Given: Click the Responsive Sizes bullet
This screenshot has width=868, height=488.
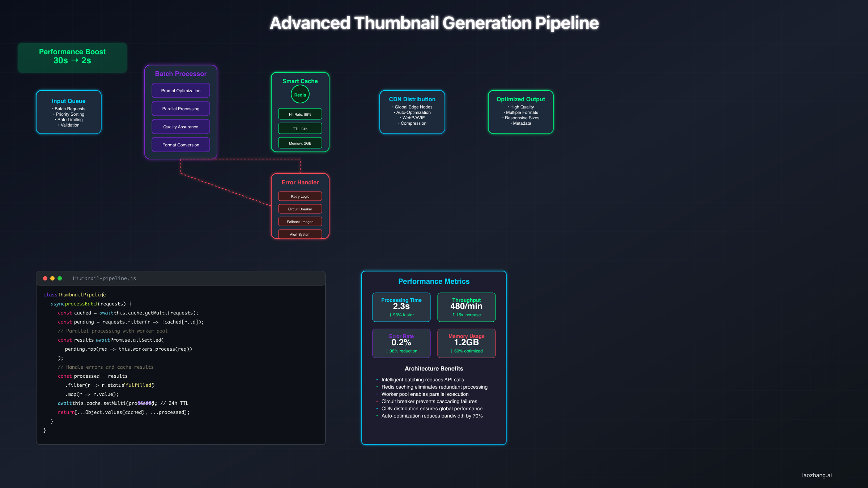Looking at the screenshot, I should click(x=521, y=118).
